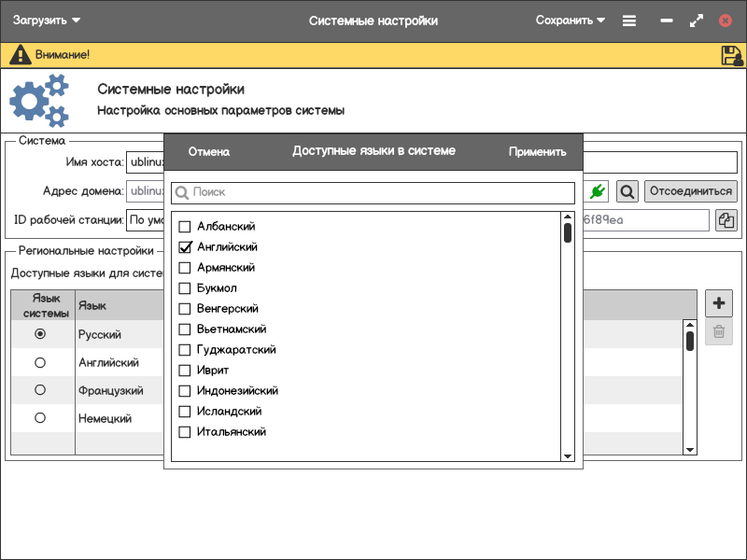
Task: Select Французский as system language
Action: pos(40,390)
